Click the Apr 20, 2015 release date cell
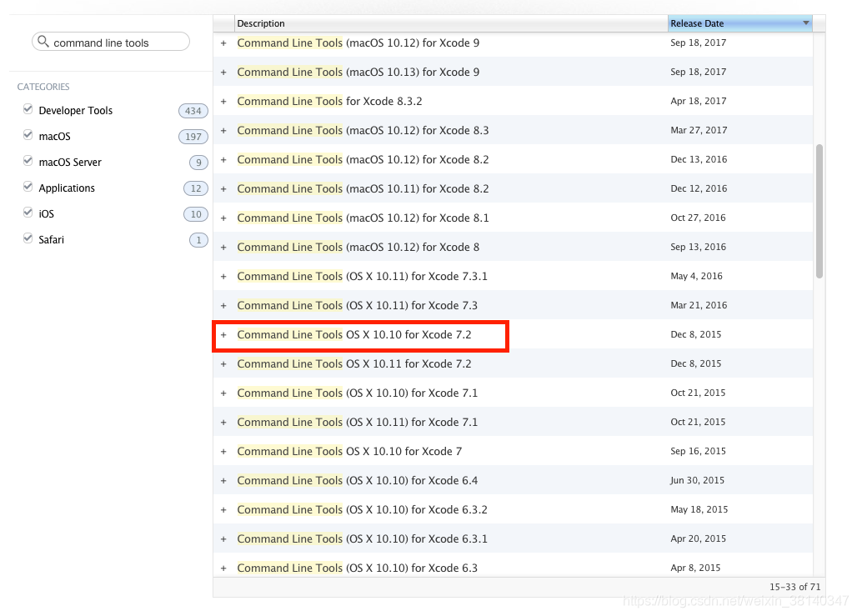The image size is (857, 616). (699, 538)
